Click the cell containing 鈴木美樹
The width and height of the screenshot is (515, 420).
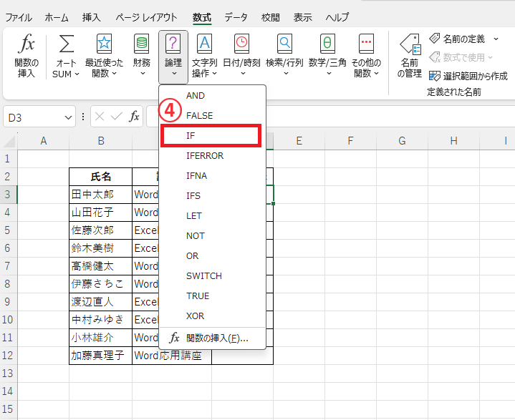coord(101,248)
